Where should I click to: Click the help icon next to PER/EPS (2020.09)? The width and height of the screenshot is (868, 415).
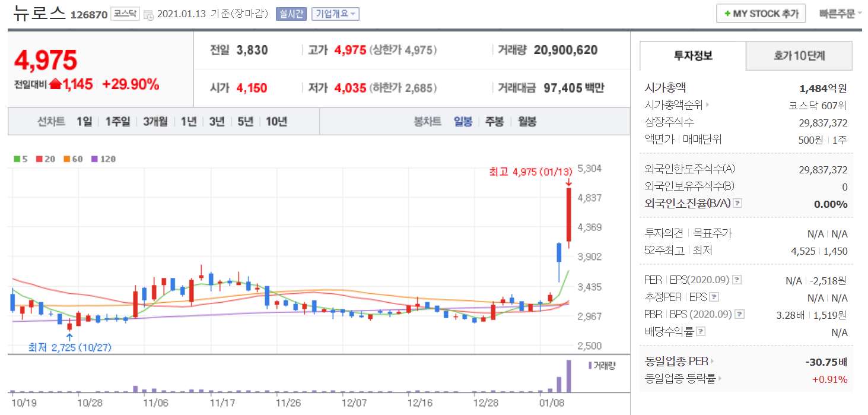(x=736, y=280)
